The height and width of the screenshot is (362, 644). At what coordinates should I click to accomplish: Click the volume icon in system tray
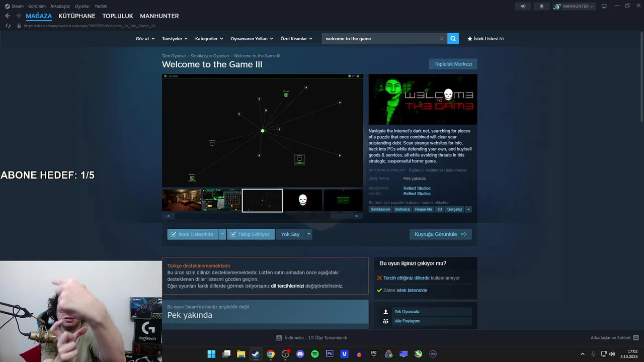(612, 354)
